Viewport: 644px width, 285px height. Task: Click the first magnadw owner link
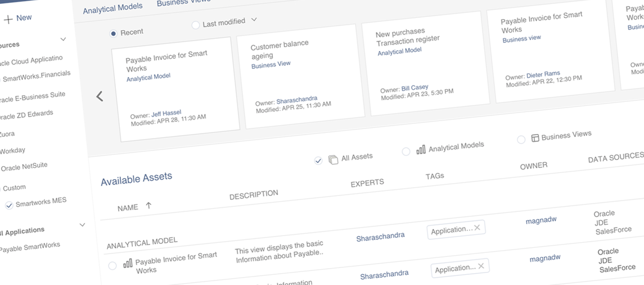(541, 220)
